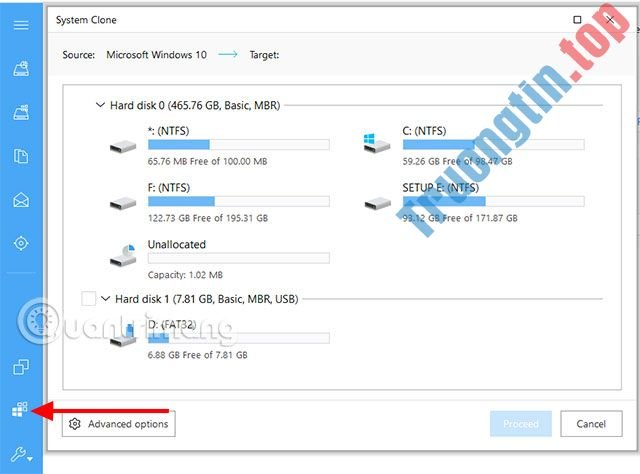Click the "Unallocated" label
This screenshot has width=640, height=474.
pyautogui.click(x=177, y=244)
